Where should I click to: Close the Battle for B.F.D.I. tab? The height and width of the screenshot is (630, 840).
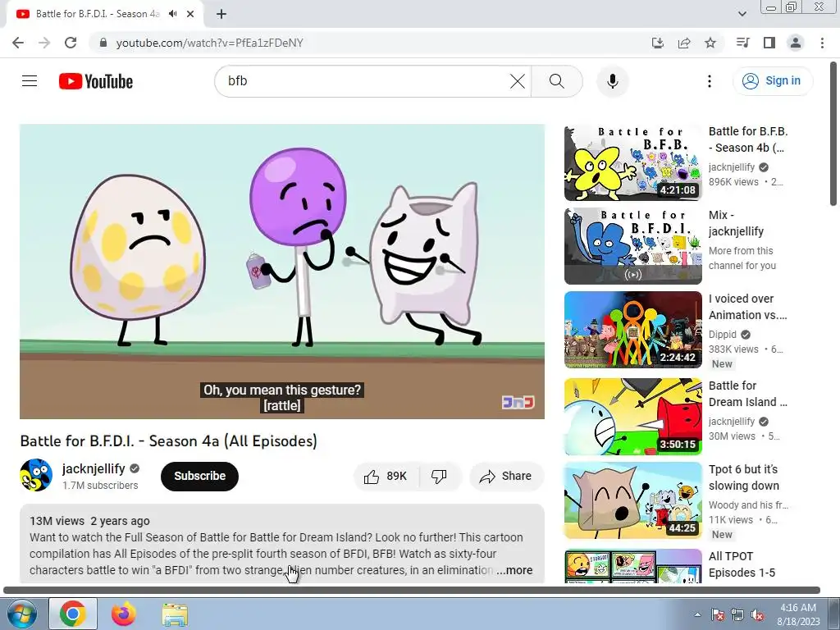(190, 14)
